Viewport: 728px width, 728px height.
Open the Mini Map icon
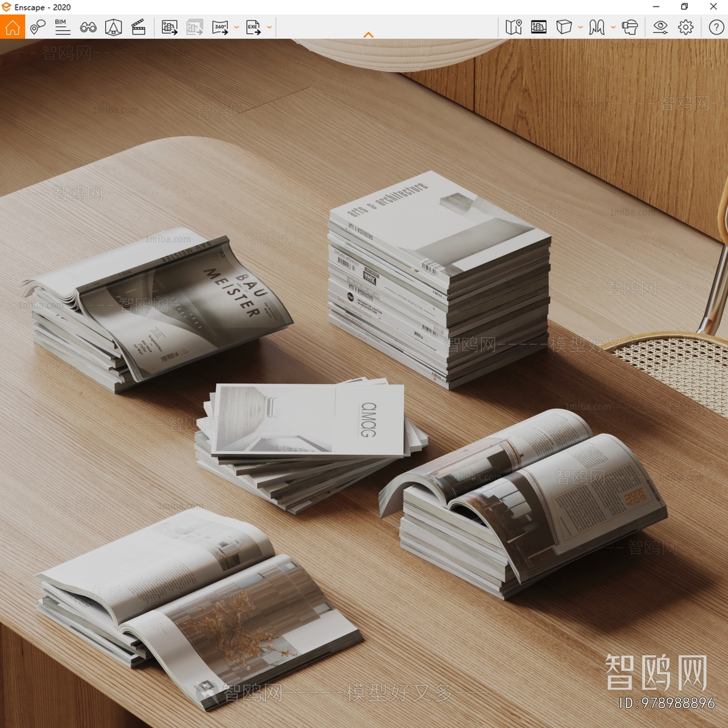pos(514,27)
